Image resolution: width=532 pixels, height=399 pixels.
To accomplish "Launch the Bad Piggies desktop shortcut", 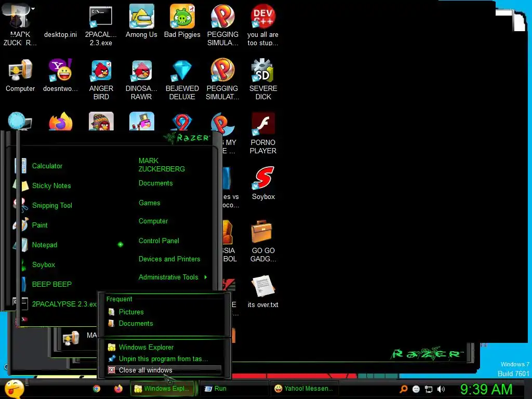I will click(x=182, y=21).
